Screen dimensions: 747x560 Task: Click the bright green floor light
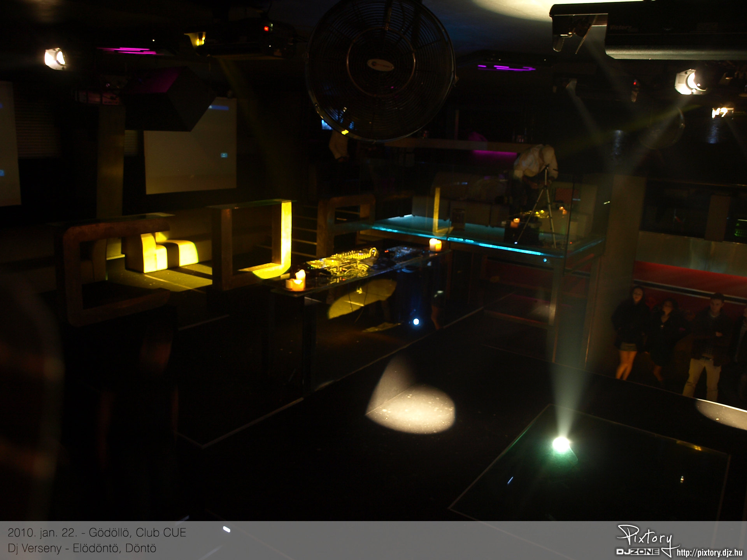pyautogui.click(x=561, y=444)
